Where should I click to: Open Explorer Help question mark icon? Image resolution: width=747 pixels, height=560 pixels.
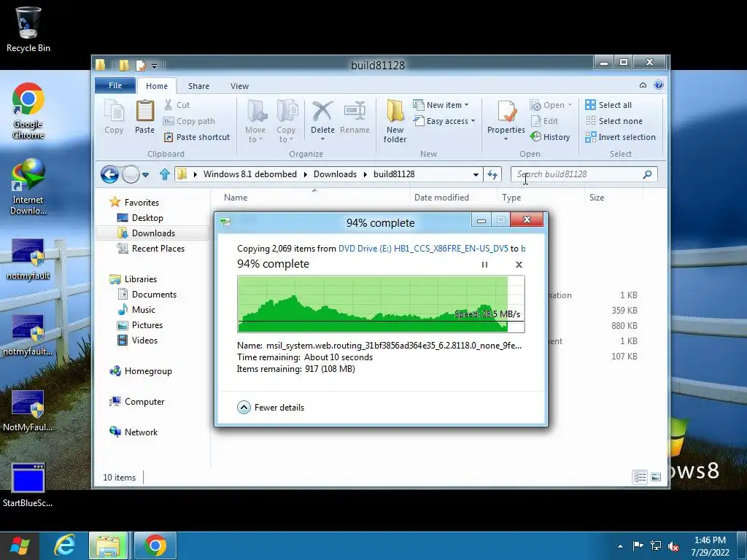coord(659,85)
